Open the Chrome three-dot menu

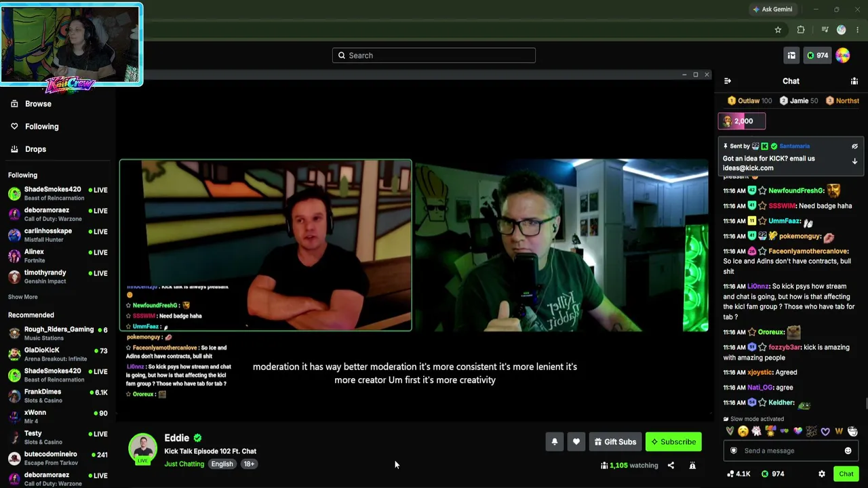[x=858, y=30]
